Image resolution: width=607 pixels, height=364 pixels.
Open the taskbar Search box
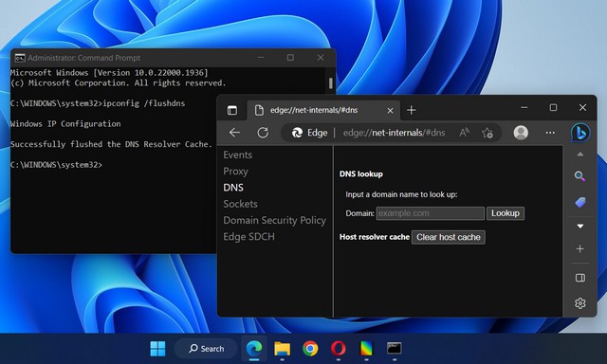tap(206, 349)
